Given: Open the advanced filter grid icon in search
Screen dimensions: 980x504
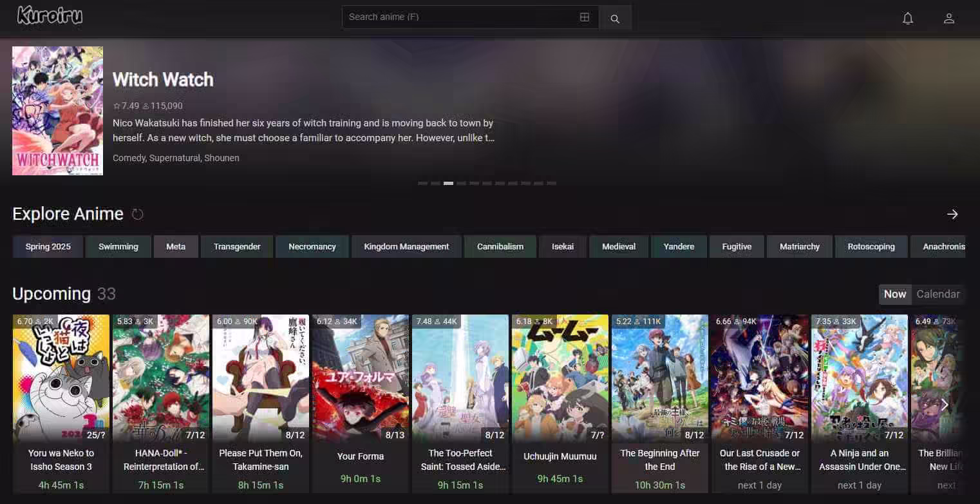Looking at the screenshot, I should coord(585,17).
